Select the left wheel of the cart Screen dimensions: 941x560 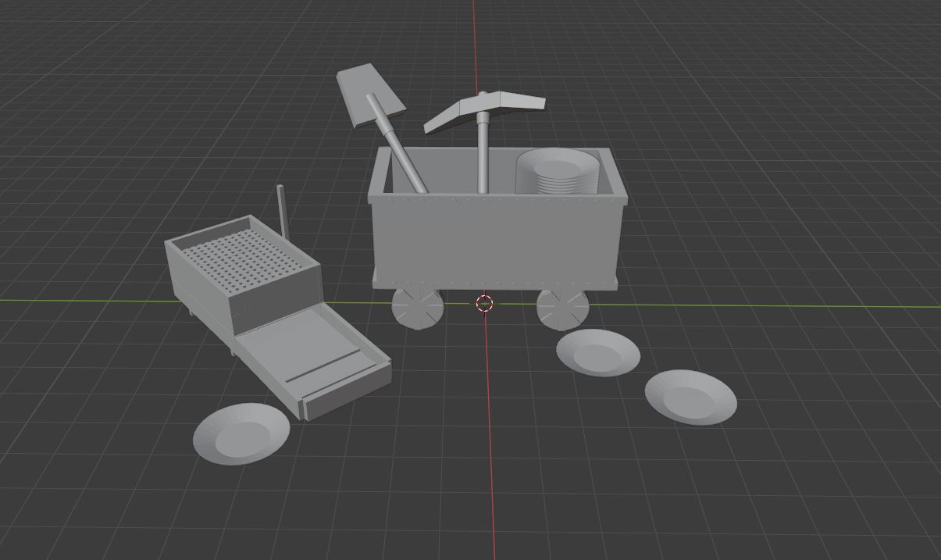(417, 307)
